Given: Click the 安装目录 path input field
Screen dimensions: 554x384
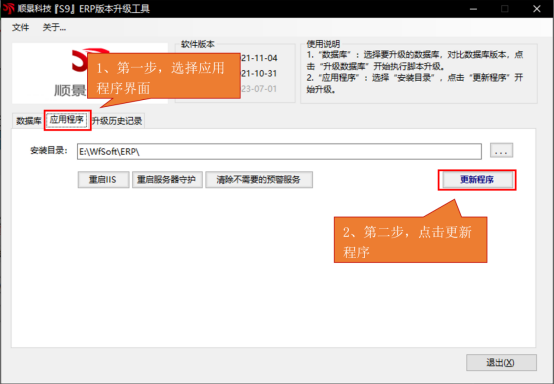Looking at the screenshot, I should [279, 152].
